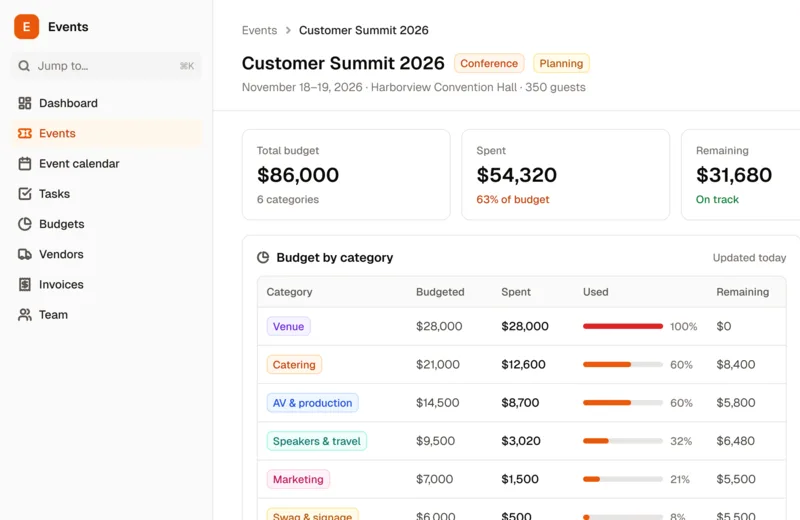Viewport: 800px width, 520px height.
Task: Click the Venue 100% progress bar
Action: pos(623,326)
